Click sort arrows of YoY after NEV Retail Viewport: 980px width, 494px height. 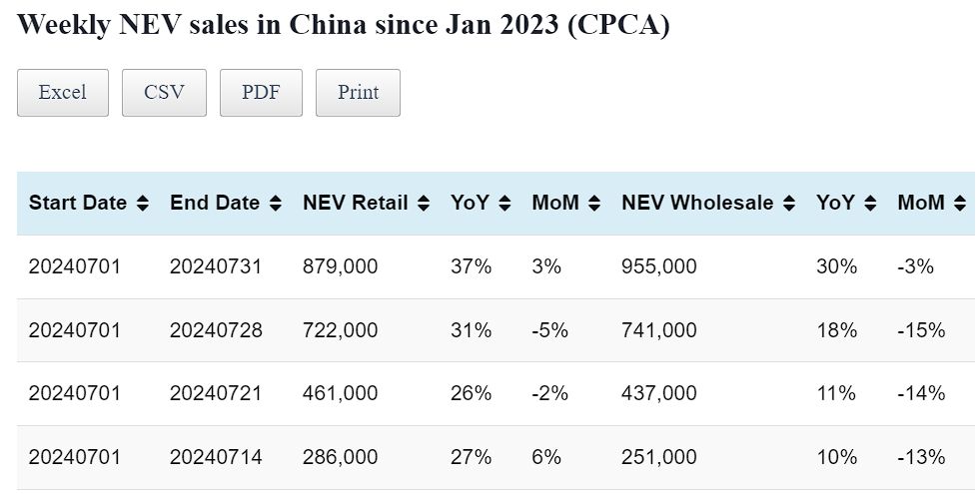(504, 204)
